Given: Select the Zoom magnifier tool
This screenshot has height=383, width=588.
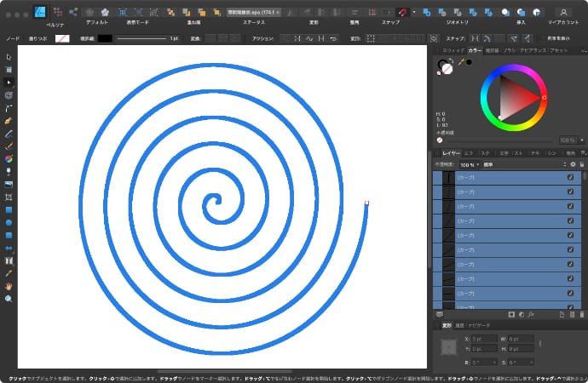Looking at the screenshot, I should 9,299.
